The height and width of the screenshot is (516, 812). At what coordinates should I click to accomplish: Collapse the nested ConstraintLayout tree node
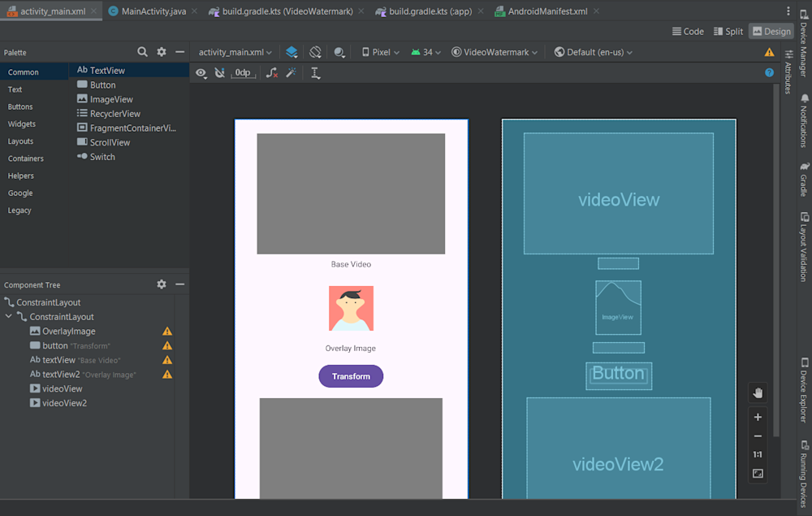[x=9, y=317]
